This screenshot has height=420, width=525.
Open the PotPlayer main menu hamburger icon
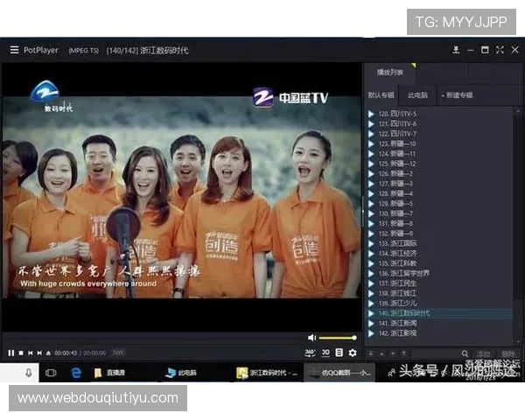point(13,50)
